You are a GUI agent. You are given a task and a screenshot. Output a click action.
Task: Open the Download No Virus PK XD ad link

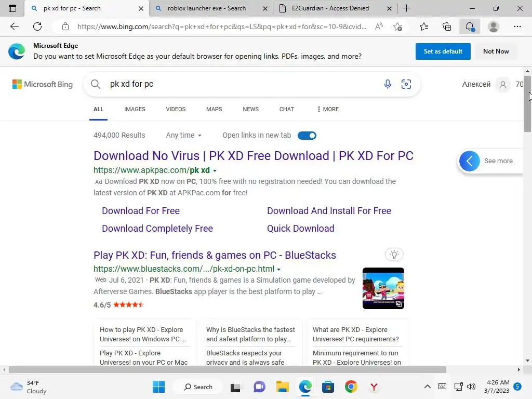(x=253, y=156)
